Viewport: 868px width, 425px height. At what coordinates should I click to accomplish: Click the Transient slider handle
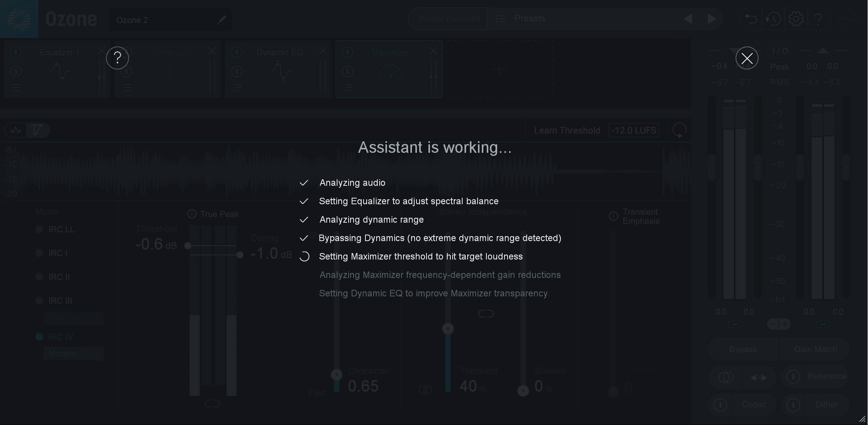click(448, 329)
